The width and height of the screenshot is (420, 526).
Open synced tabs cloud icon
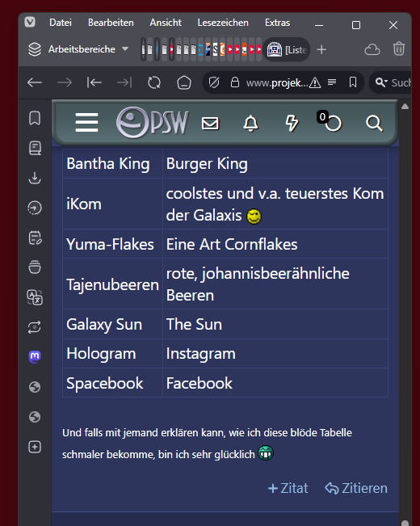pos(372,49)
